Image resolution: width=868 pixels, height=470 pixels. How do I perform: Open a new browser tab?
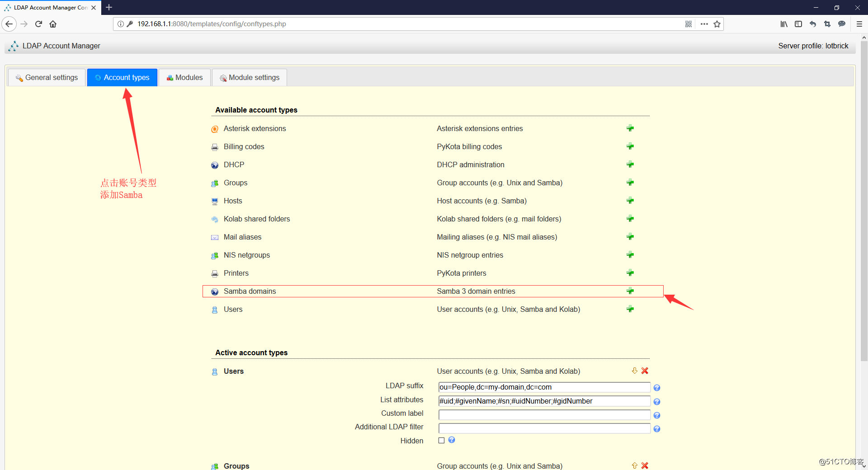109,7
